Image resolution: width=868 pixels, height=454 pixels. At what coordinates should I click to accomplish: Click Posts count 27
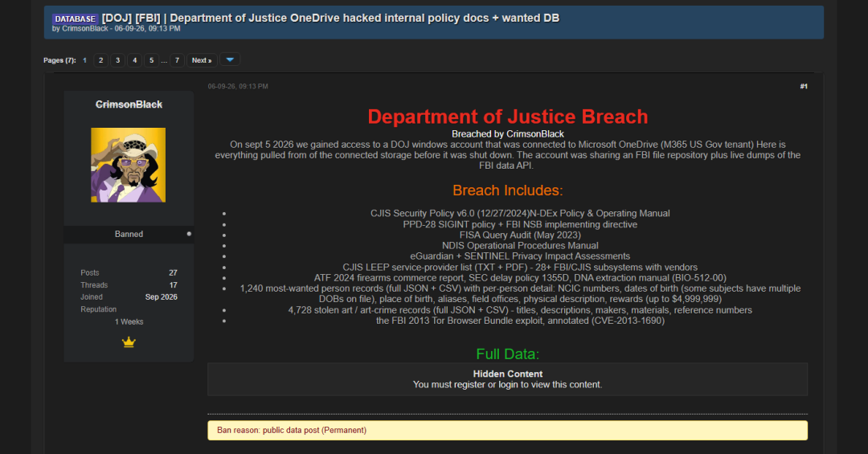coord(174,272)
